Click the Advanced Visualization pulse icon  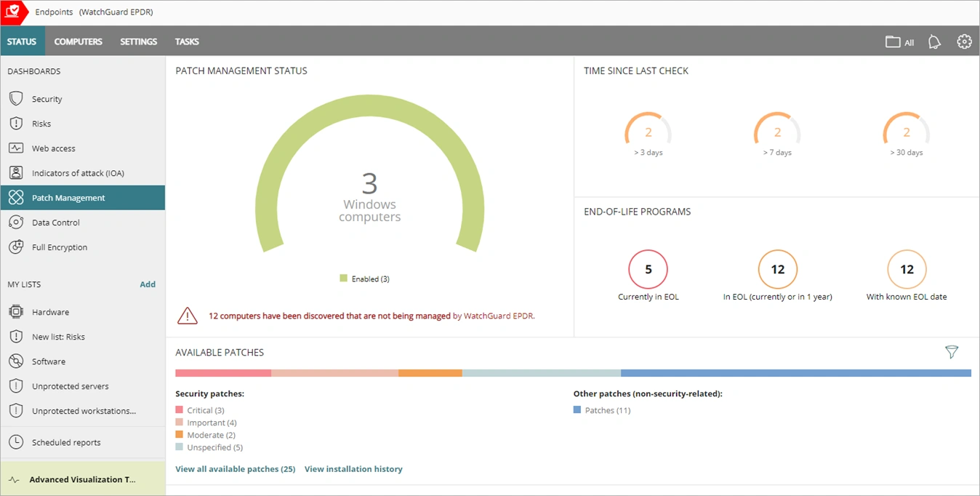14,480
